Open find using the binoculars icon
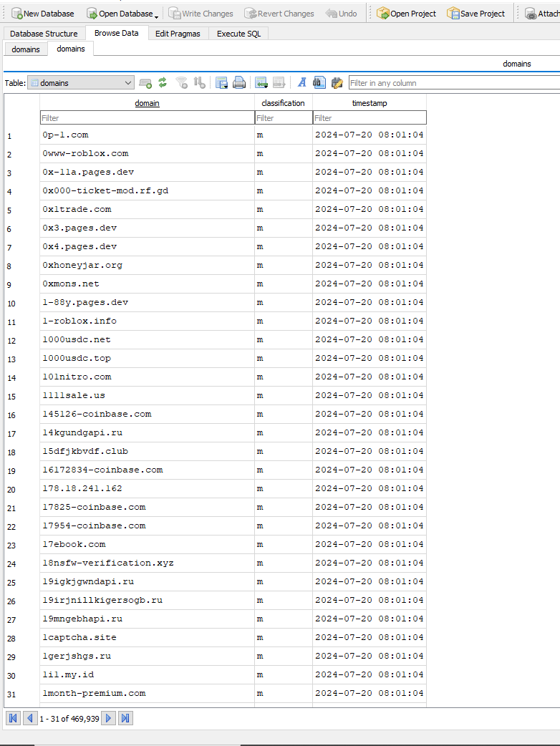Screen dimensions: 560x746 (319, 83)
